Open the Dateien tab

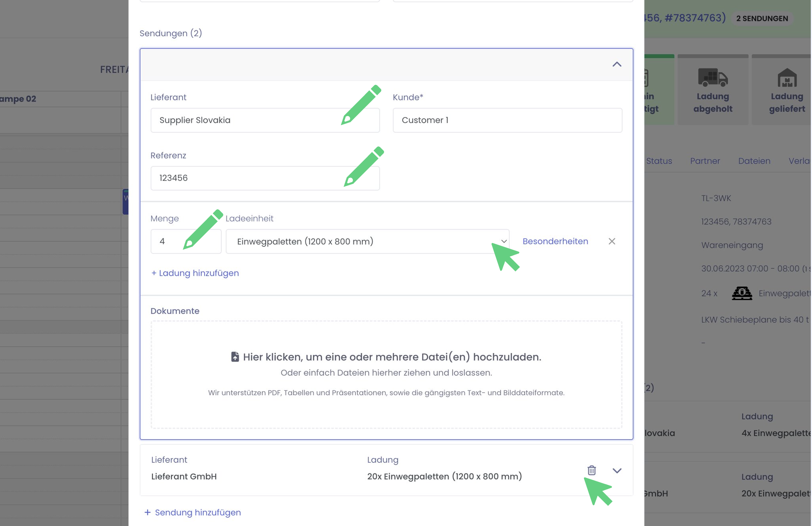click(x=754, y=161)
